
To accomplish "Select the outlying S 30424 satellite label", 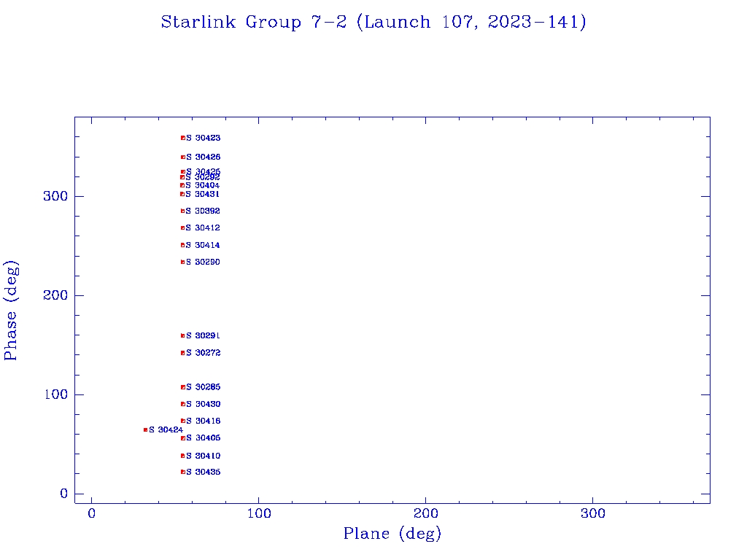I will click(166, 430).
